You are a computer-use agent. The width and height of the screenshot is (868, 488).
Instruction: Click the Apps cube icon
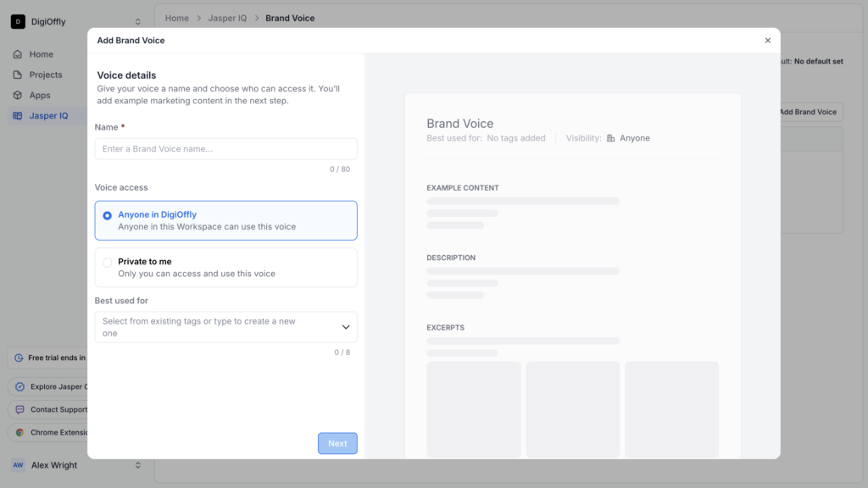point(18,95)
